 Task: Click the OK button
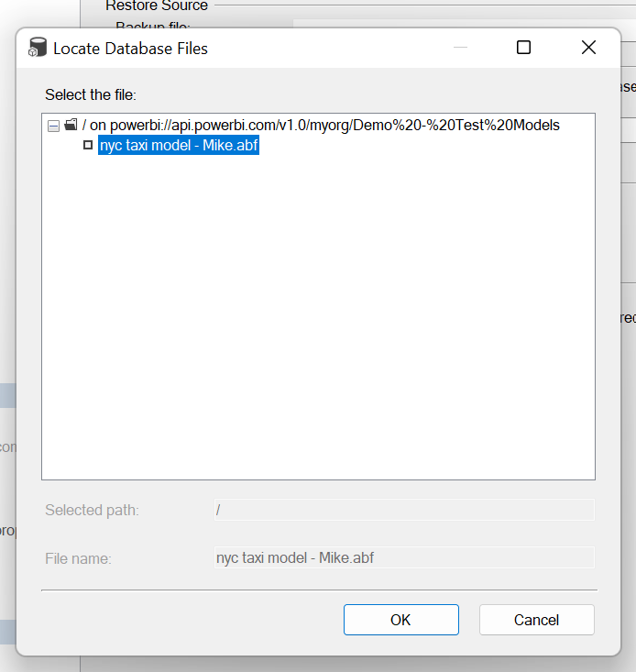pos(400,620)
